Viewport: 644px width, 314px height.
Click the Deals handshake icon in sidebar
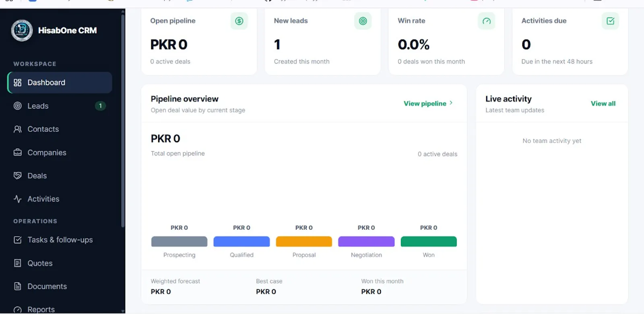(x=17, y=176)
